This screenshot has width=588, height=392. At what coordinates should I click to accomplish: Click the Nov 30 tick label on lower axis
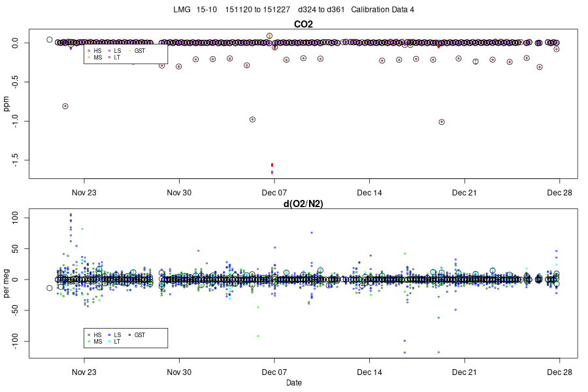179,372
